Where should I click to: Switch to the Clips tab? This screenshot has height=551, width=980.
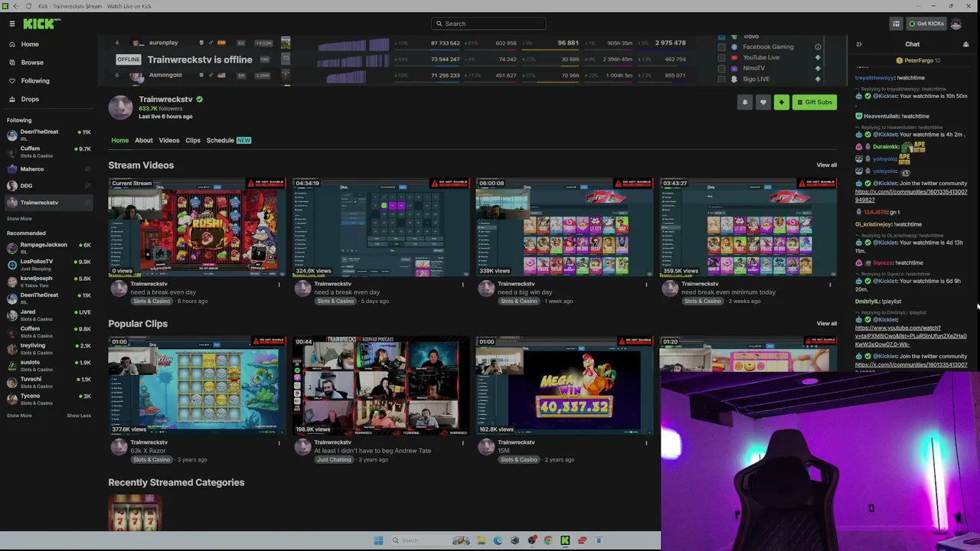coord(193,141)
